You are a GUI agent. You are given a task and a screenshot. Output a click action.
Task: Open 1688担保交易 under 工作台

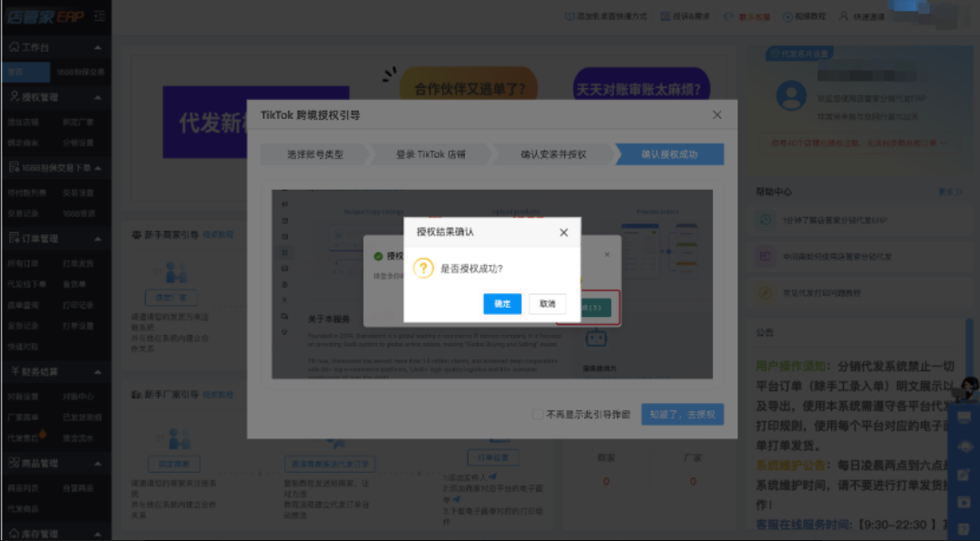(x=81, y=73)
